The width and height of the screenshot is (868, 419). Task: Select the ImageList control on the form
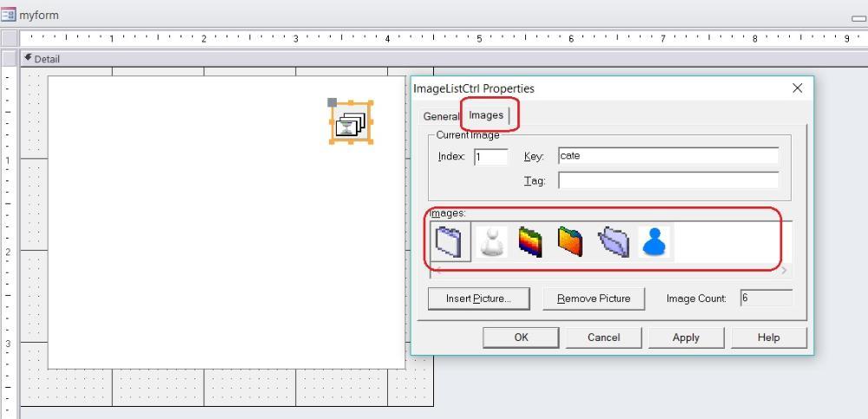[351, 122]
